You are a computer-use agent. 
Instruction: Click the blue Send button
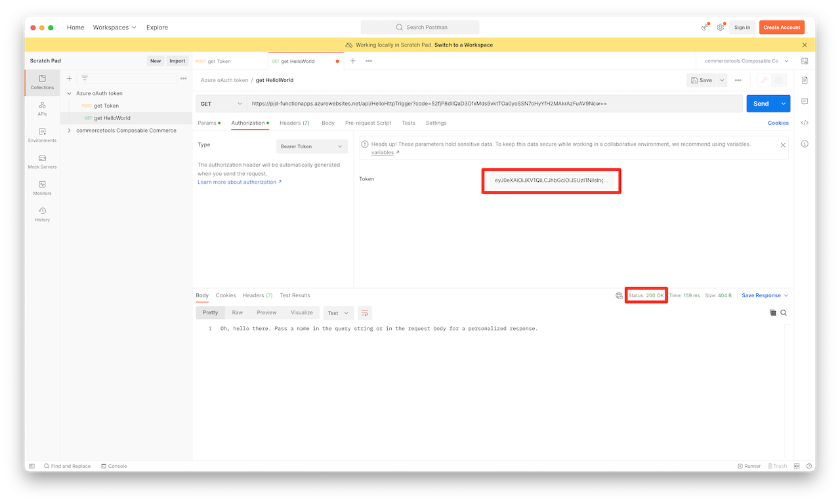click(x=761, y=104)
